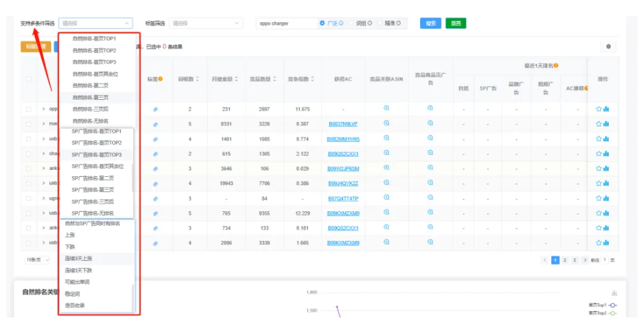Tick the select-all checkbox in table header
The height and width of the screenshot is (334, 644).
29,79
